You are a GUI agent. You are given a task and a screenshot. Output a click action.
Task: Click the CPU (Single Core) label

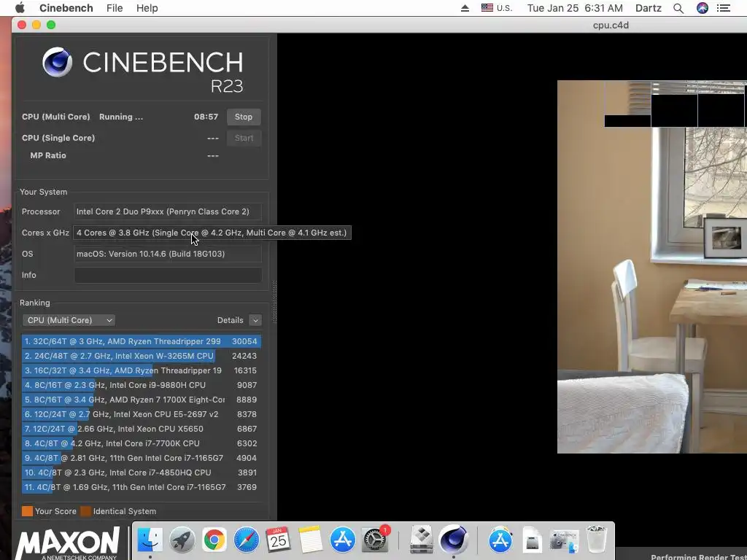click(58, 138)
